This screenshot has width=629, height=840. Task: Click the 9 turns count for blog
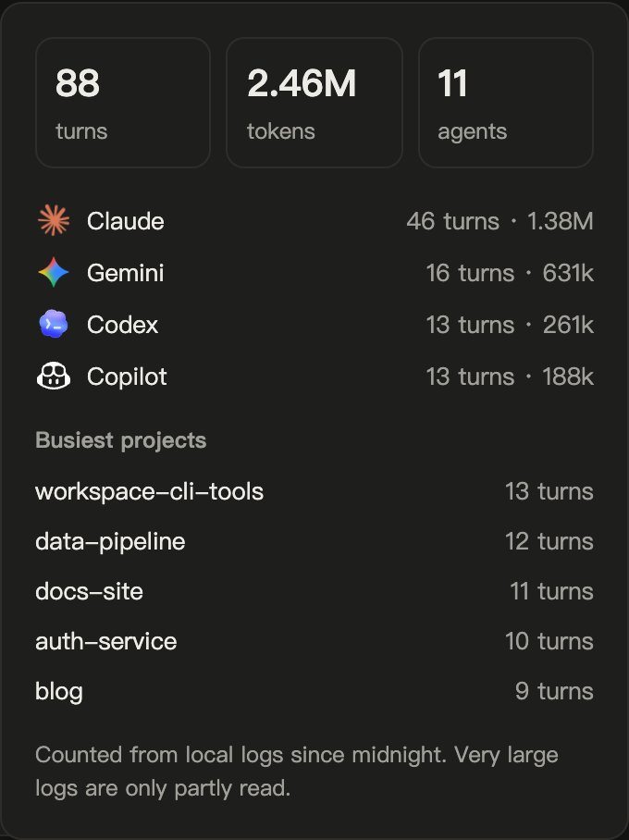554,691
